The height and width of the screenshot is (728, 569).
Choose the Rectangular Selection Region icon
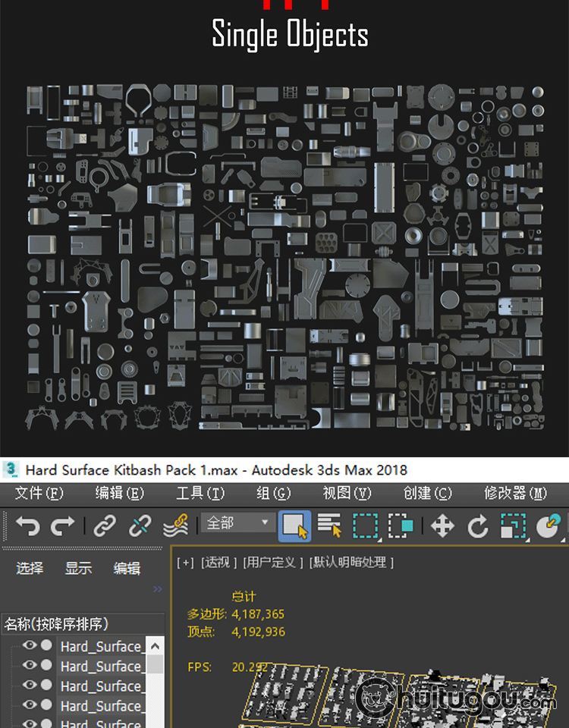pos(366,526)
